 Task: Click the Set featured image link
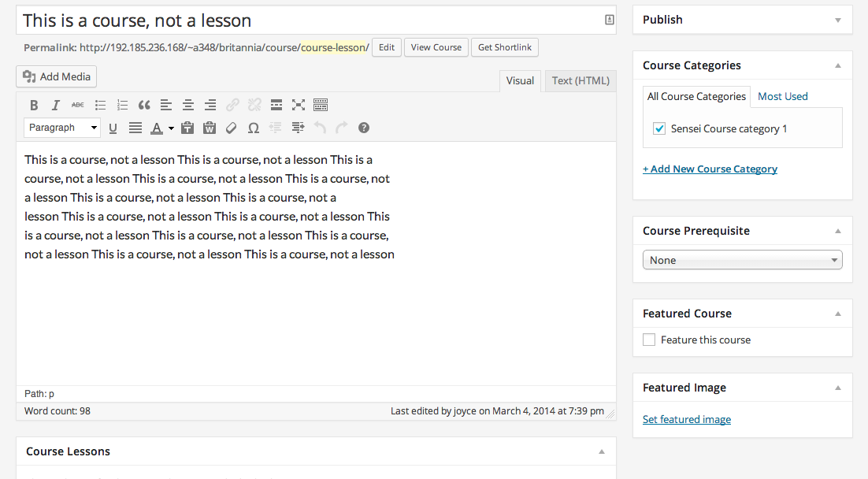[686, 419]
